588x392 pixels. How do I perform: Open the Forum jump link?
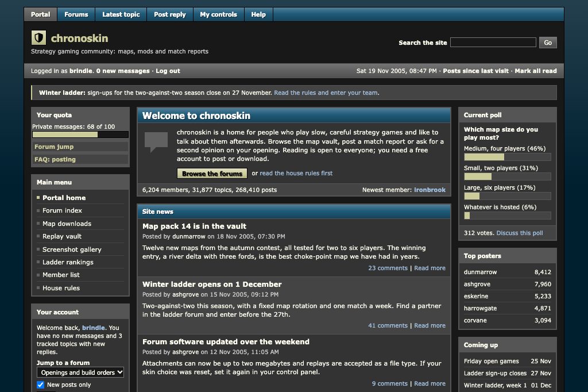point(80,147)
